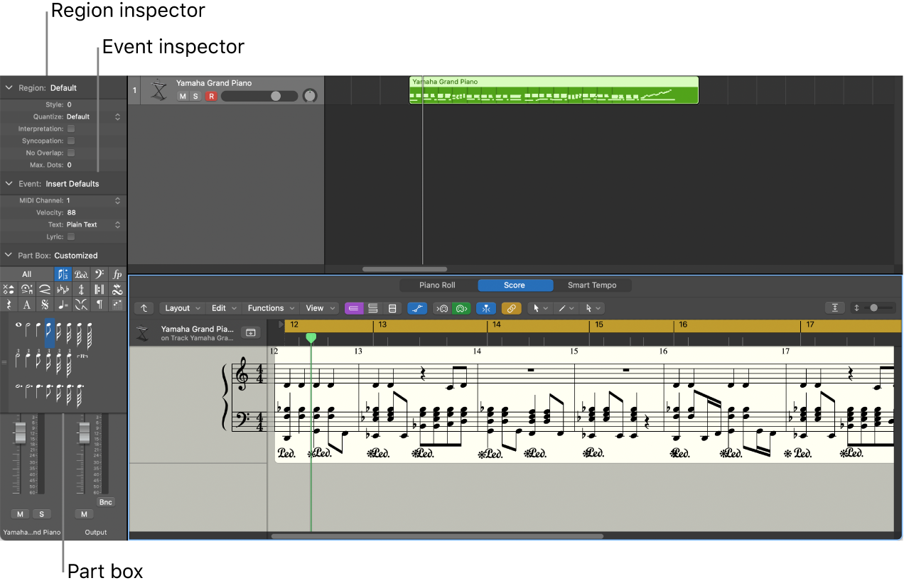This screenshot has height=588, width=904.
Task: Toggle the yellow Link button in Score editor
Action: [x=511, y=308]
